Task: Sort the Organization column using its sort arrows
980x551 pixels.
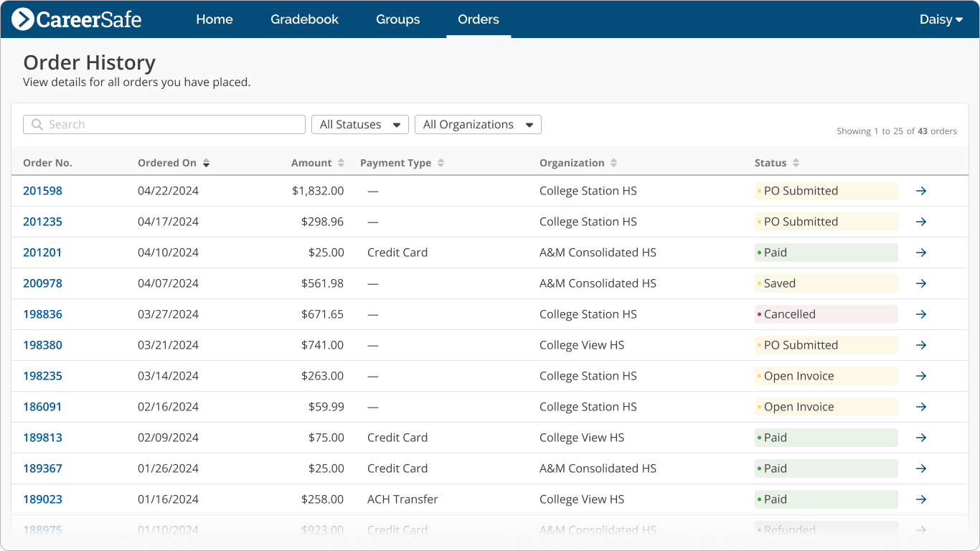Action: [x=613, y=163]
